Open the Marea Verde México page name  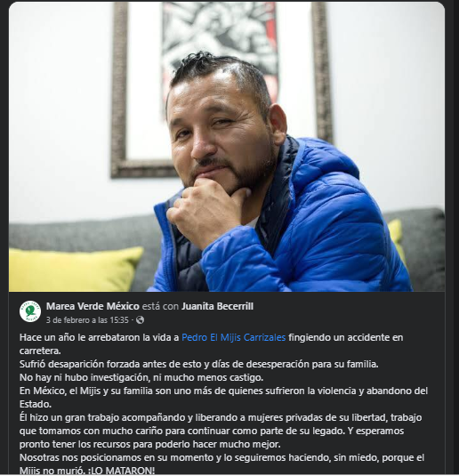point(93,306)
